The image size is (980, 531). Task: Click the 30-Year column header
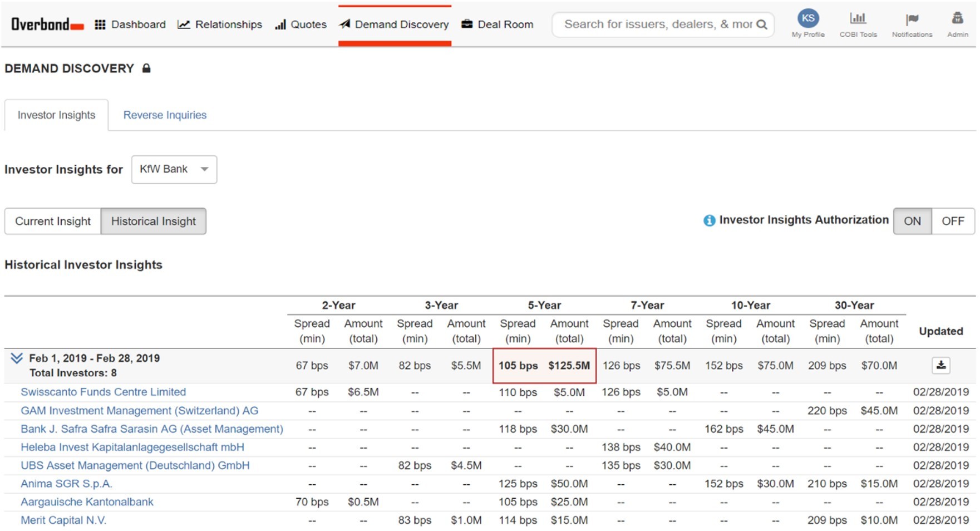pyautogui.click(x=854, y=305)
